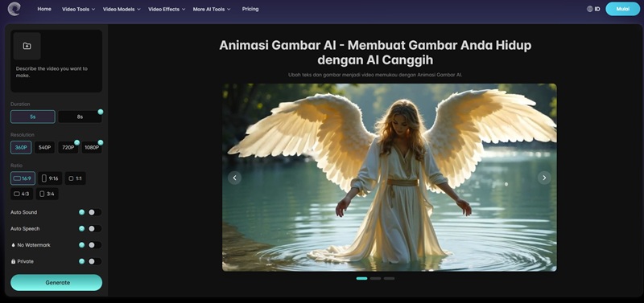This screenshot has width=644, height=303.
Task: Click the Ratio section label
Action: 16,166
